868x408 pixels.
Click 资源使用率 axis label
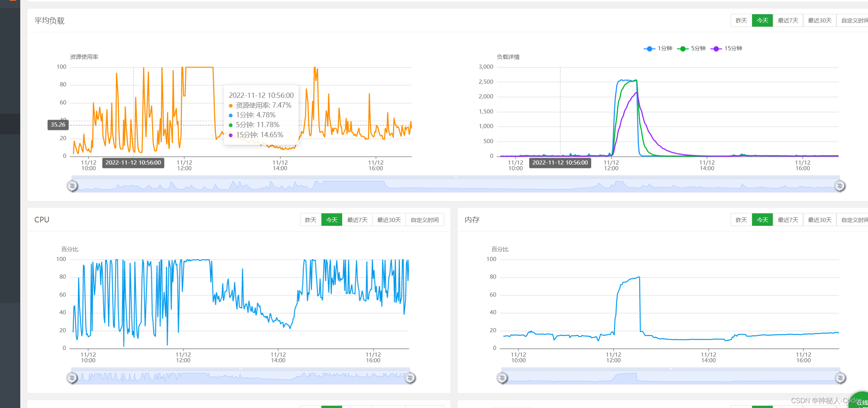pyautogui.click(x=84, y=57)
